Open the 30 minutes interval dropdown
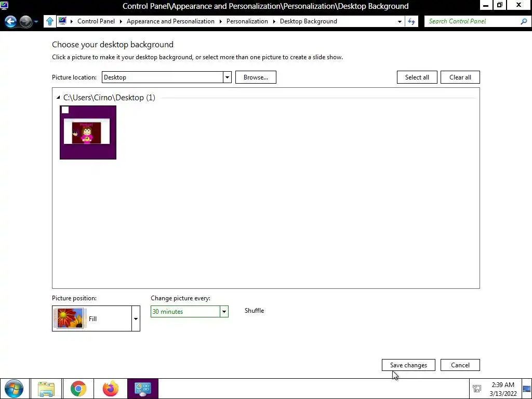 tap(224, 312)
